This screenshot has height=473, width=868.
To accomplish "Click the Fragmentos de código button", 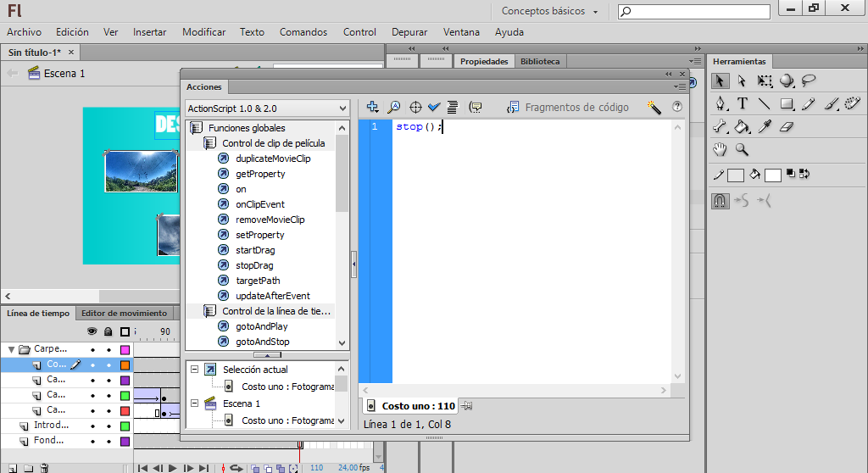I will pos(568,107).
